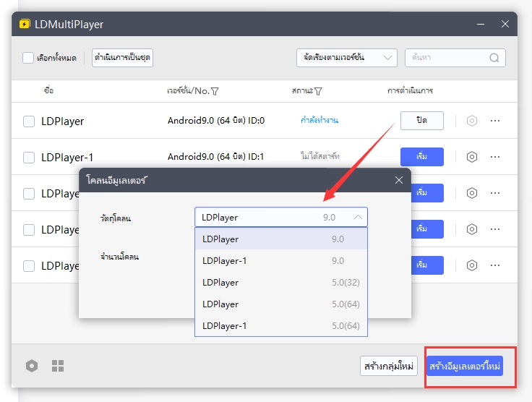The image size is (532, 402).
Task: Click the grid arrange windows icon
Action: (58, 366)
